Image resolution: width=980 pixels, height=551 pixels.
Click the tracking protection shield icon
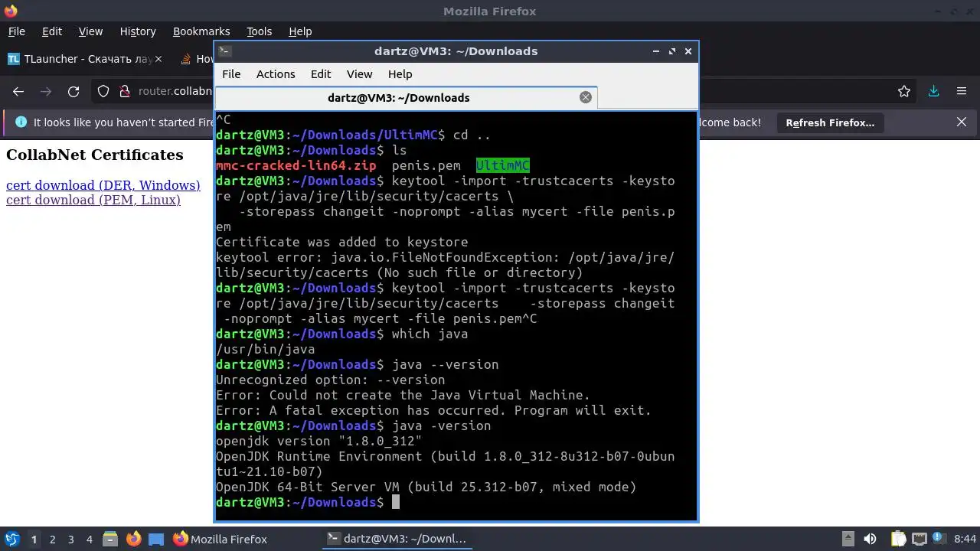click(104, 92)
